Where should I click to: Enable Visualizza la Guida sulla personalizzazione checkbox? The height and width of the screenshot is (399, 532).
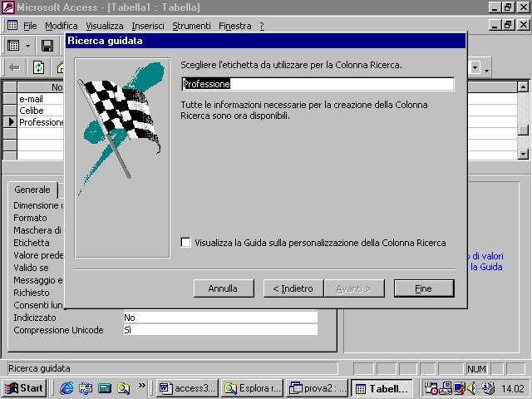(185, 242)
